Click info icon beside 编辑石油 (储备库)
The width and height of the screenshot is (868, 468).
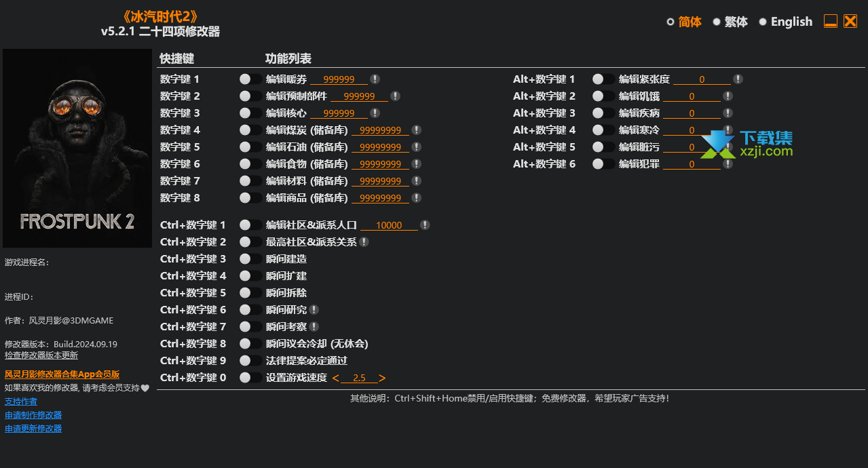coord(416,147)
